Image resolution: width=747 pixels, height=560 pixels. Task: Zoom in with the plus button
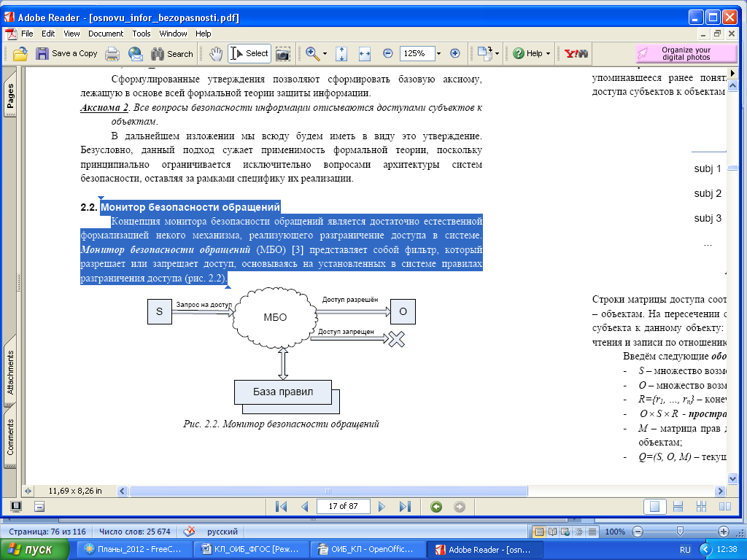455,53
